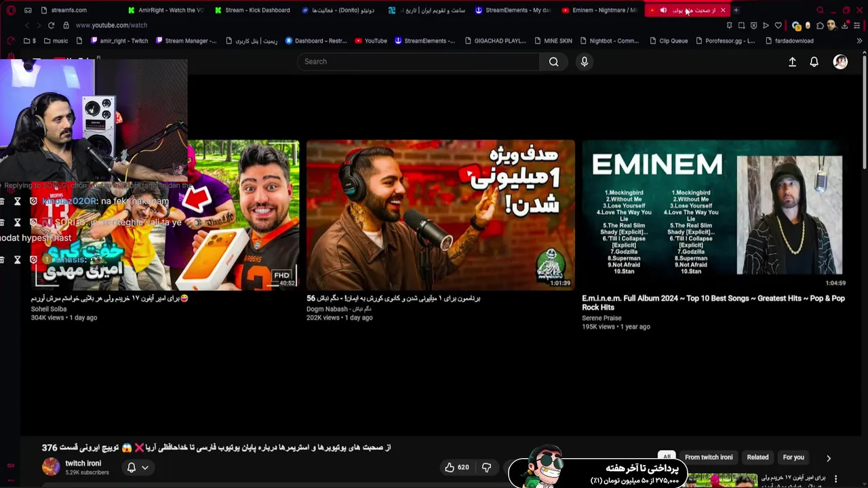Take a snapshot with the address bar icon
The width and height of the screenshot is (868, 488).
(x=741, y=26)
